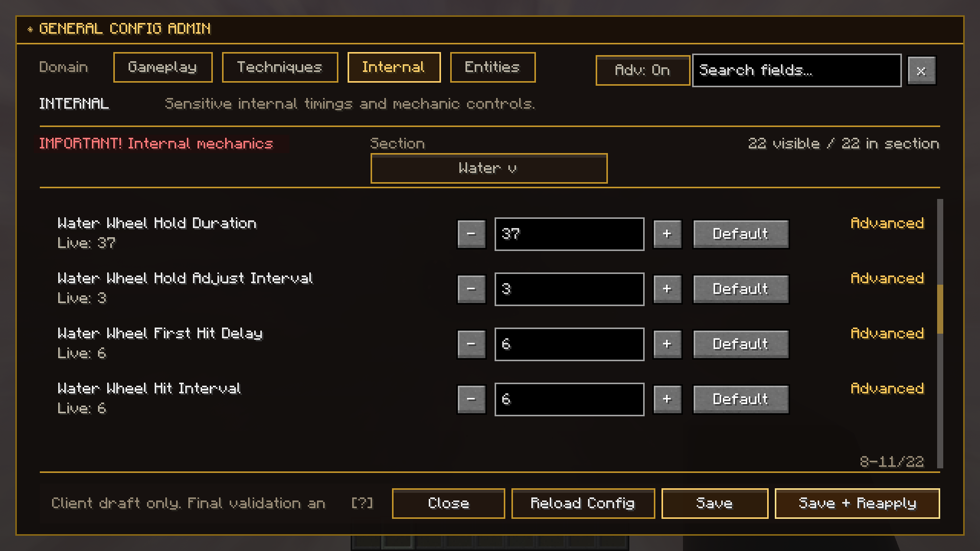
Task: Switch to the Techniques domain tab
Action: pos(280,67)
